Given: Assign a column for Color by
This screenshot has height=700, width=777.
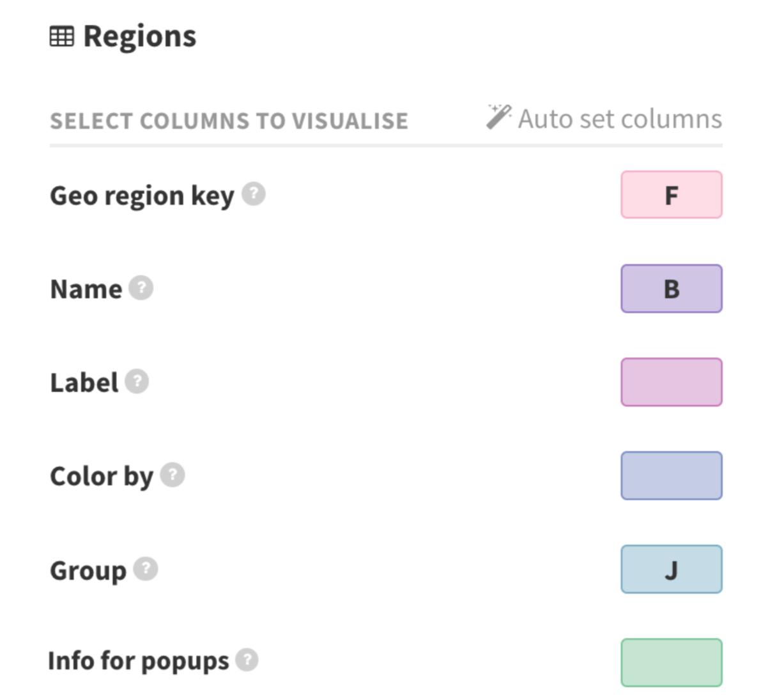Looking at the screenshot, I should pos(670,476).
